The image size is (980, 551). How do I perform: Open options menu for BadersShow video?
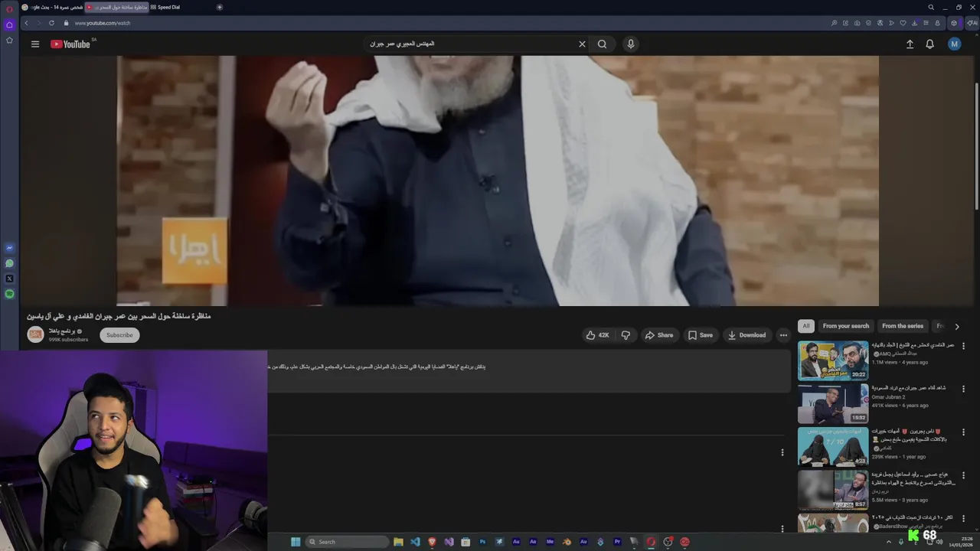pyautogui.click(x=963, y=518)
